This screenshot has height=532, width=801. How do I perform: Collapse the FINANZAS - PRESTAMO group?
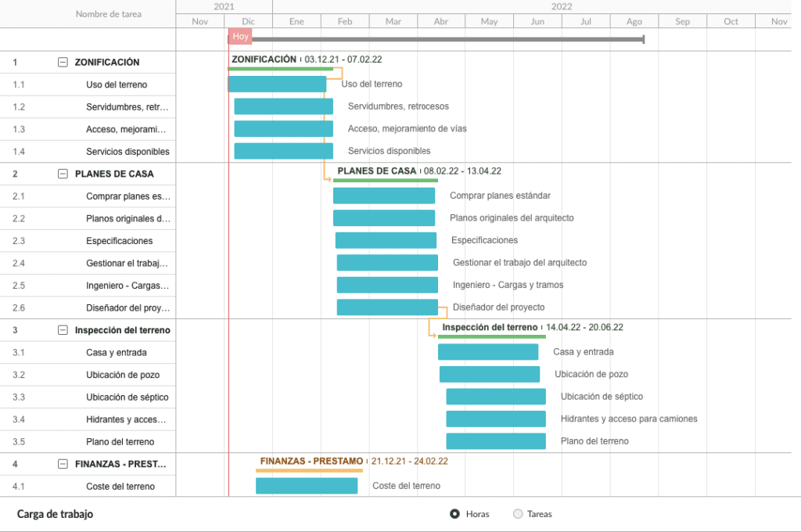(63, 464)
